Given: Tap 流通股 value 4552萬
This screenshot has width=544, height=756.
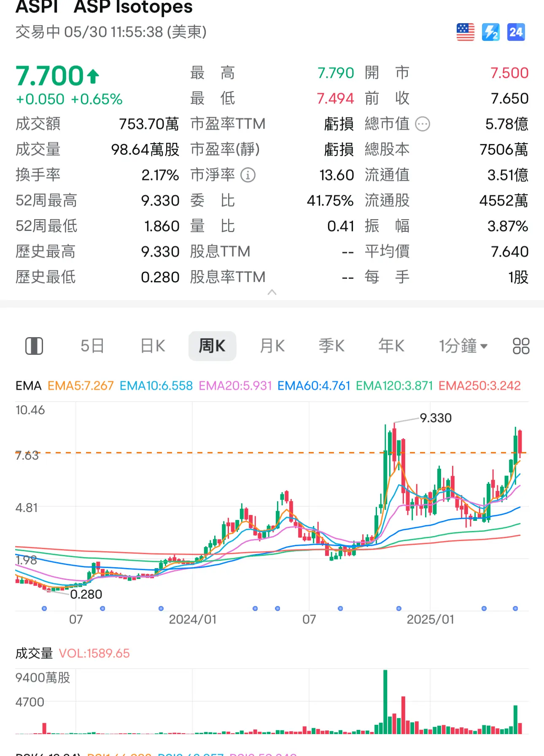Looking at the screenshot, I should click(504, 201).
